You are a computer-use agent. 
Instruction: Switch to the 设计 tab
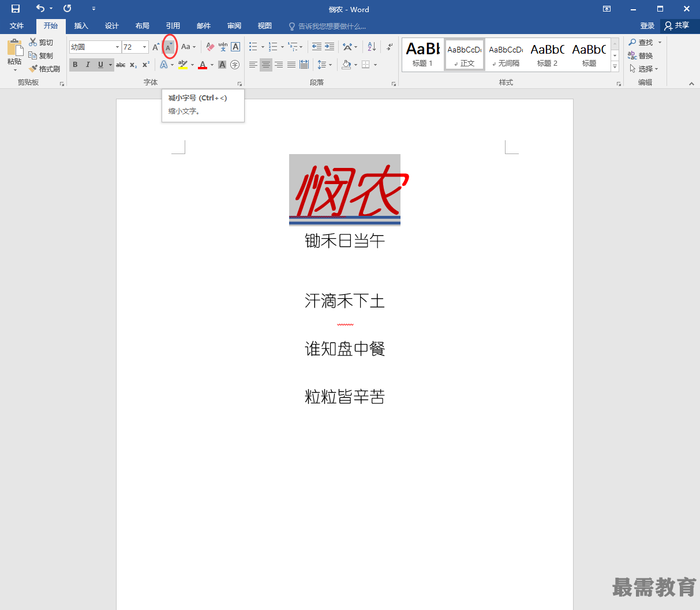(112, 26)
